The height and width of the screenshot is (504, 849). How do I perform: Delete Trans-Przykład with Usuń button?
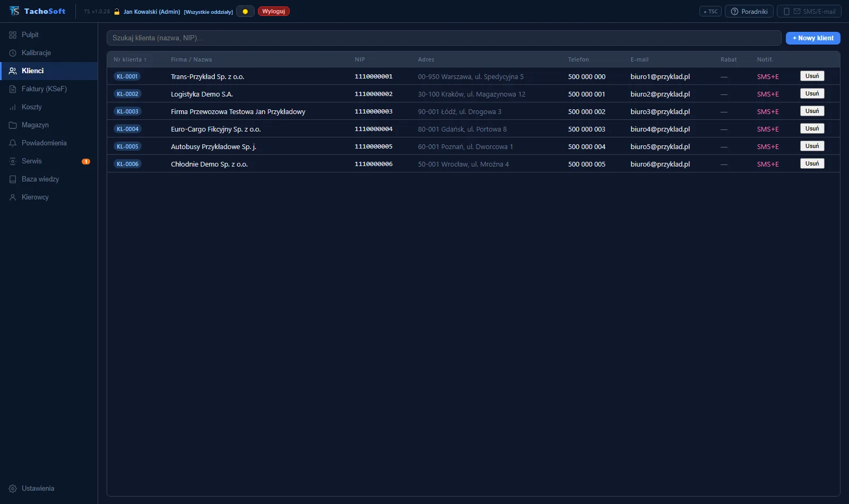[812, 76]
